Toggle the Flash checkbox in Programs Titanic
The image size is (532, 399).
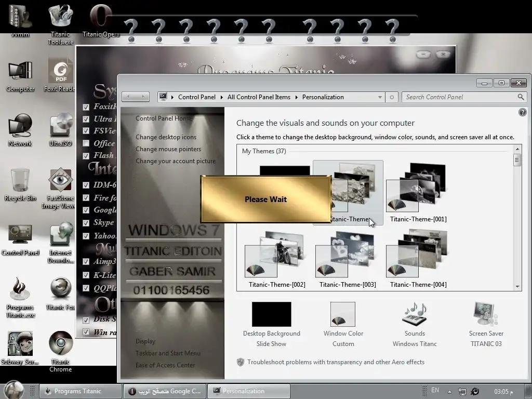click(86, 155)
